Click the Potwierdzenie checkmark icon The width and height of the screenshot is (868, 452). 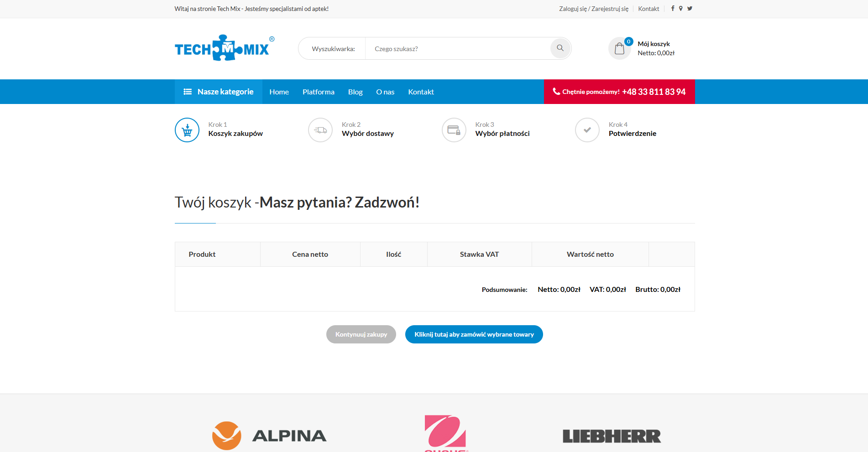coord(587,130)
